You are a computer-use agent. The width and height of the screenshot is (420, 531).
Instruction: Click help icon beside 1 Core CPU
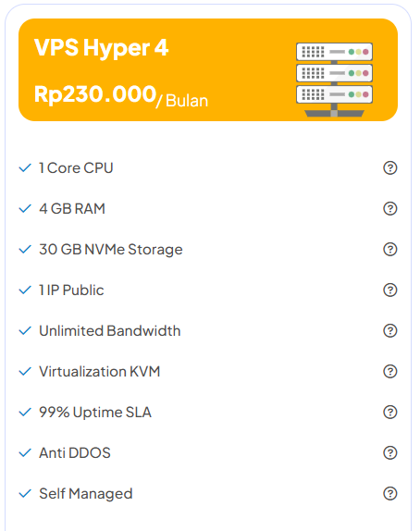389,168
